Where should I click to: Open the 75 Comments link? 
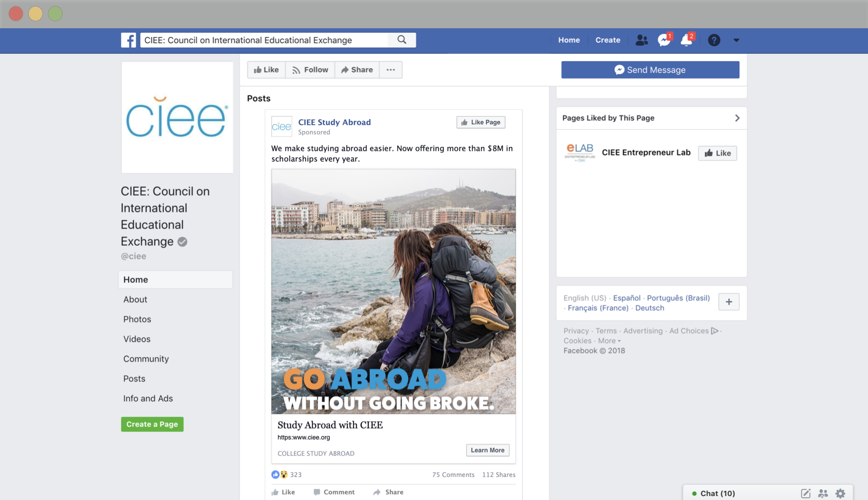coord(453,475)
